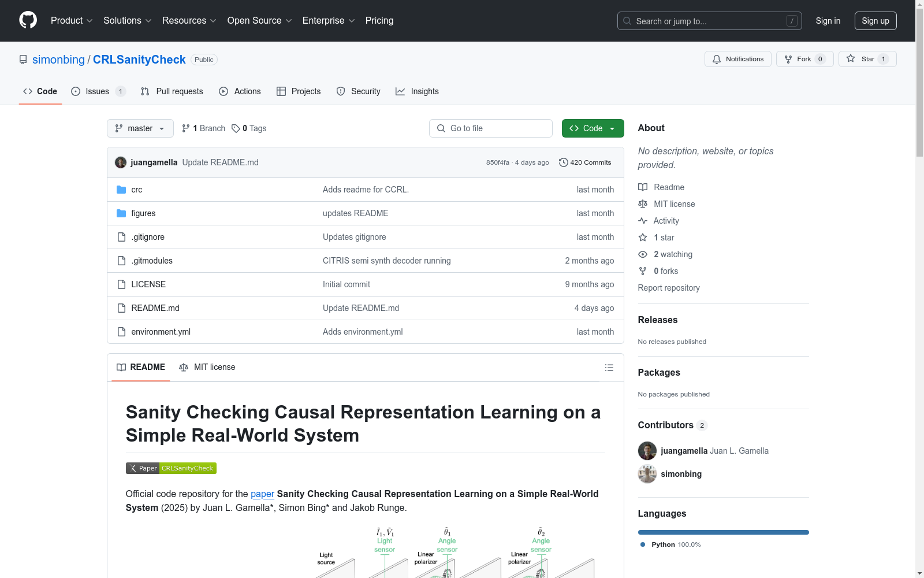View the 420 Commits history
Screen dimensions: 924x578
585,162
